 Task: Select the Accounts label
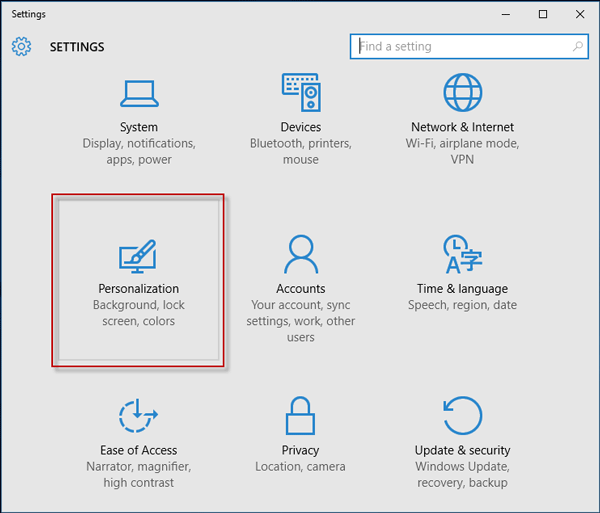coord(301,288)
